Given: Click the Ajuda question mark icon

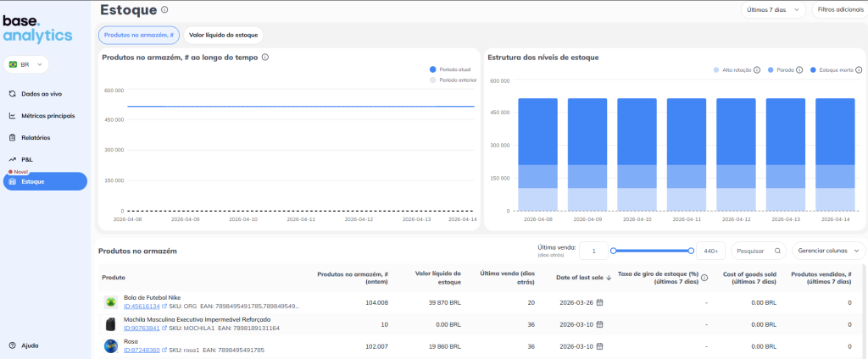Looking at the screenshot, I should 12,345.
